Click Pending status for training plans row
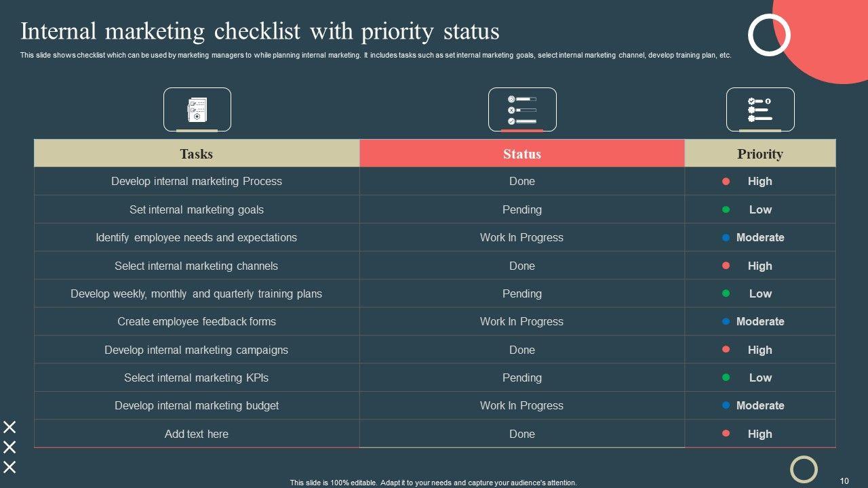Viewport: 868px width, 488px height. click(522, 293)
